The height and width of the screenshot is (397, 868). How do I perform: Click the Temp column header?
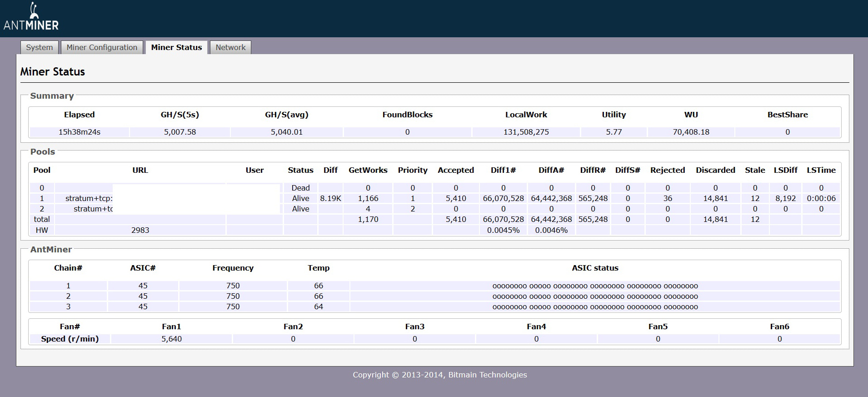[319, 268]
